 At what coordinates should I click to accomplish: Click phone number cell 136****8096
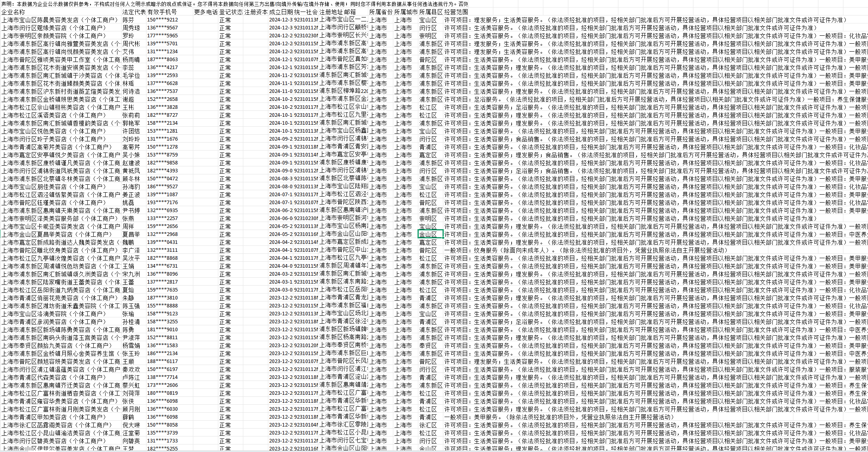click(162, 274)
